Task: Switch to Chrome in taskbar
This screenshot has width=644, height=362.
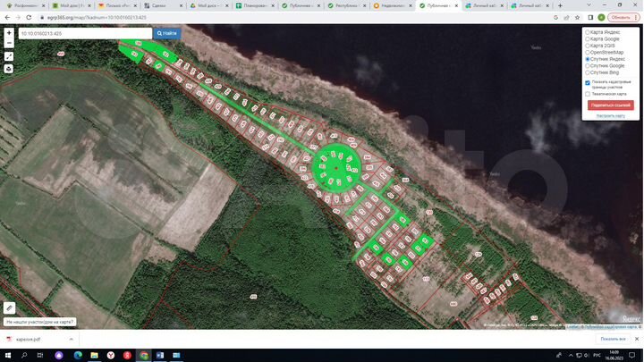Action: (144, 355)
